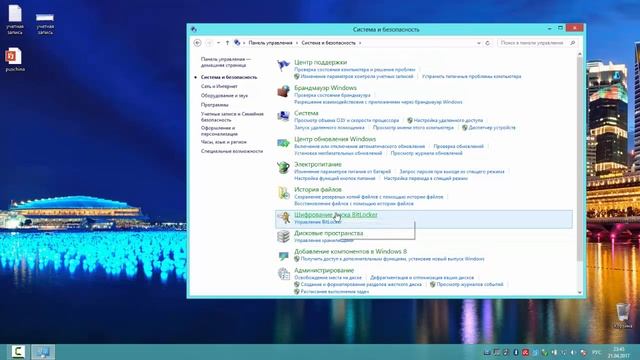Open Центр поддержки heading link
The image size is (640, 360).
(x=320, y=62)
